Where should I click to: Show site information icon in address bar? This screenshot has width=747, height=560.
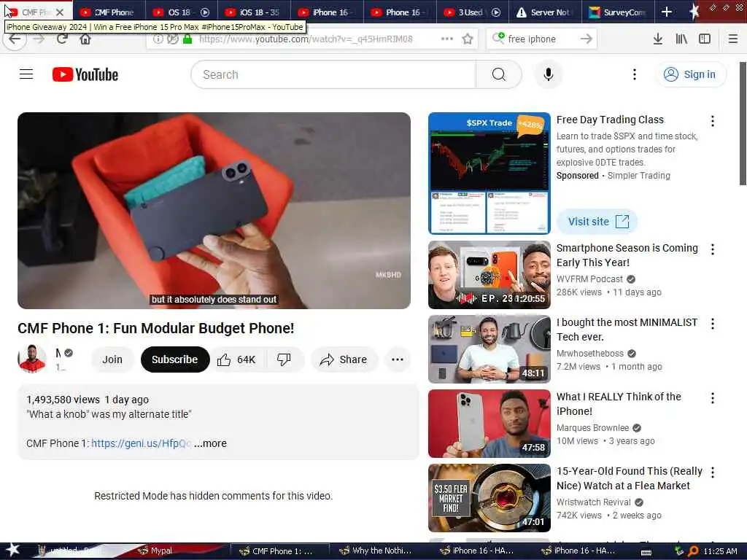(158, 39)
